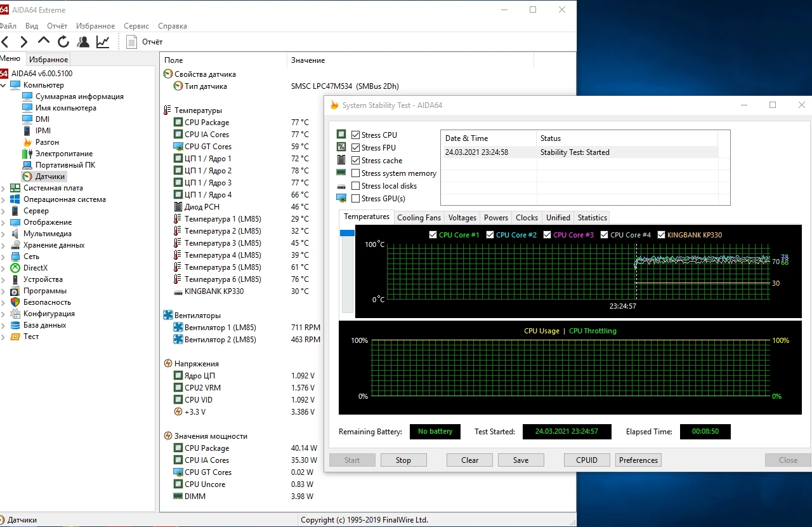Toggle CPU Core #3 graph line
This screenshot has height=527, width=812.
(x=547, y=235)
